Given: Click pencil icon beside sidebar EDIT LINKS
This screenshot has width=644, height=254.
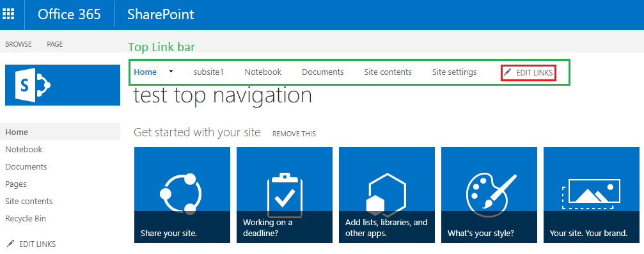Looking at the screenshot, I should coord(11,244).
